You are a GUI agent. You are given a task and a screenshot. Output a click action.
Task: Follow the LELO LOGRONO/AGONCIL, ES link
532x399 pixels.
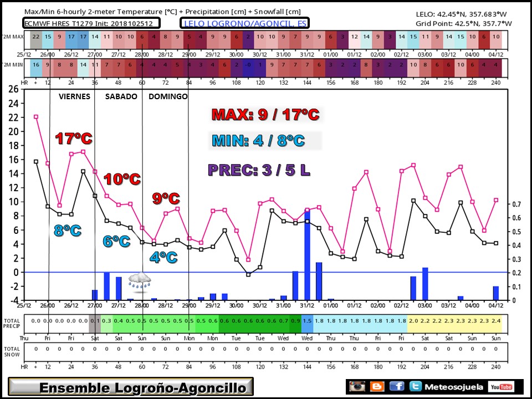[245, 23]
